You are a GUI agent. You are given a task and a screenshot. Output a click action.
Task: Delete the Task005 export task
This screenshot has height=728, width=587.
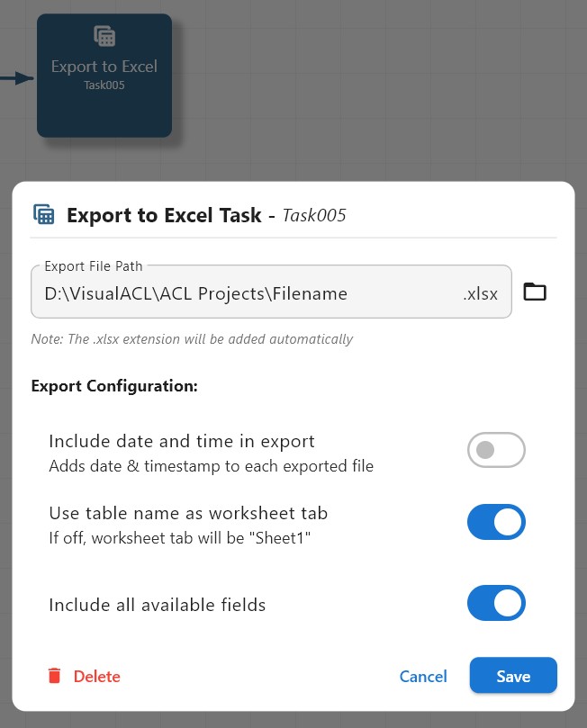tap(96, 675)
